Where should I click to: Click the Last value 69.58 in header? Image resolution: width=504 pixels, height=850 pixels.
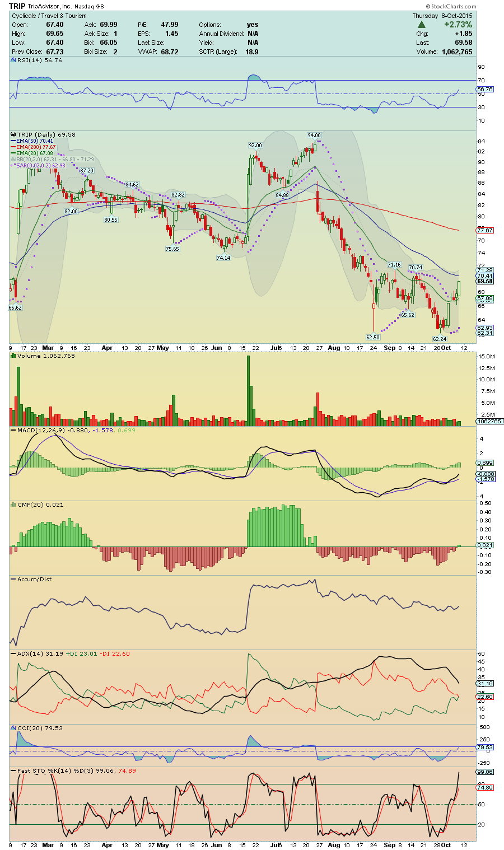point(464,43)
